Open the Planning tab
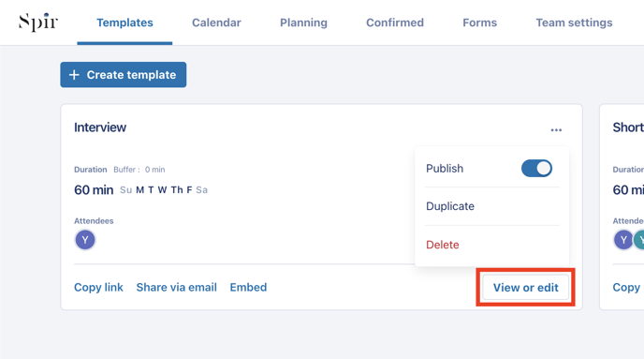Image resolution: width=644 pixels, height=359 pixels. tap(303, 22)
